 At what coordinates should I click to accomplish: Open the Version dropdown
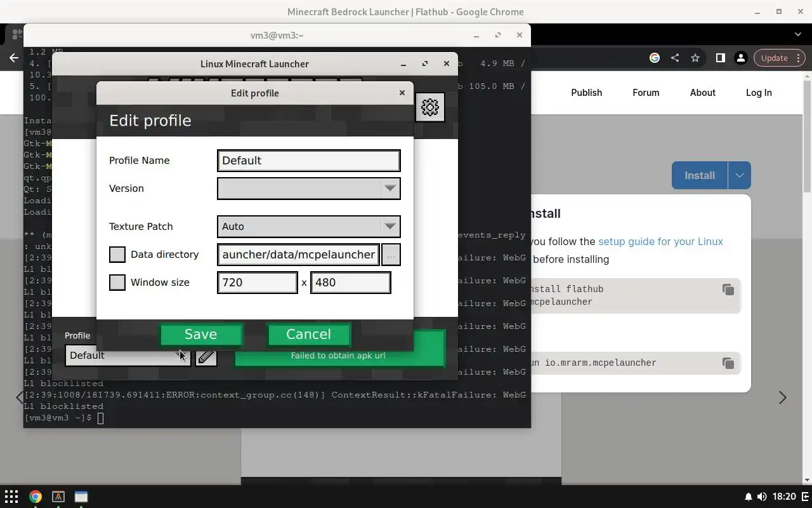point(309,189)
